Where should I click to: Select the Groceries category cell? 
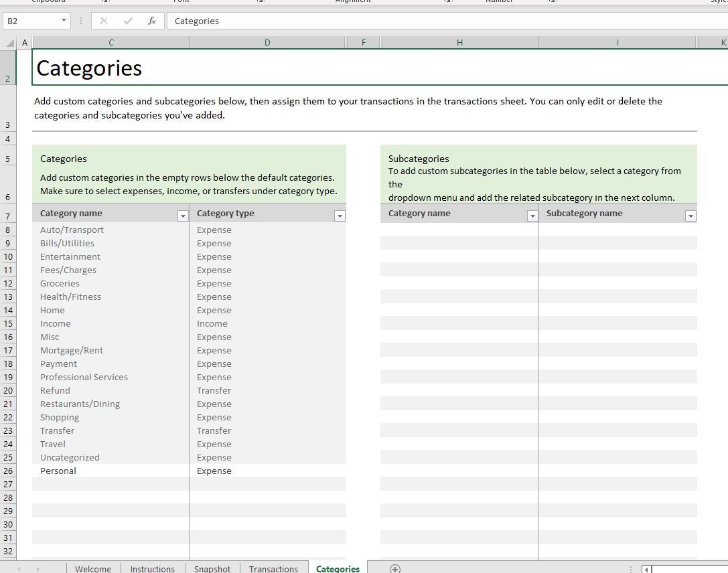coord(111,283)
